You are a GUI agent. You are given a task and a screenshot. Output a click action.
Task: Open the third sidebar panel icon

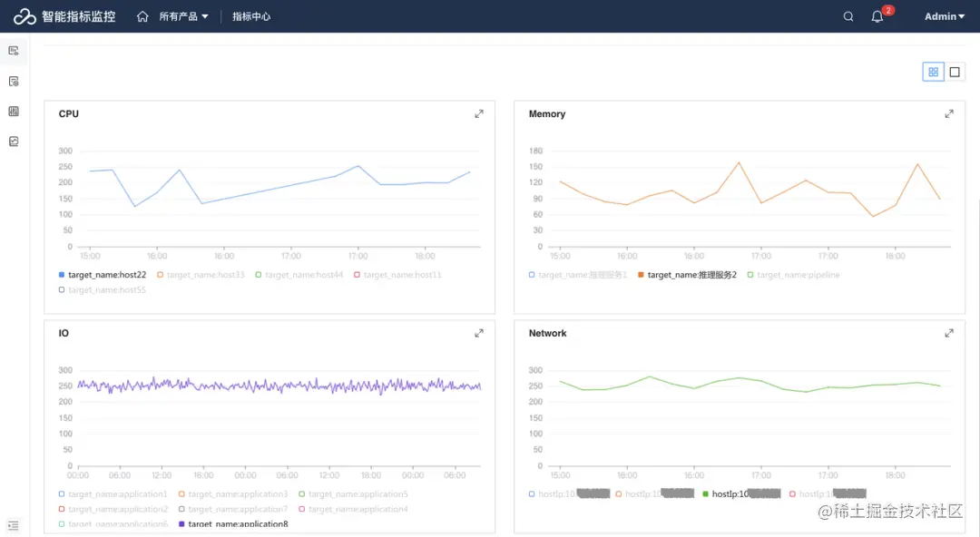(14, 112)
